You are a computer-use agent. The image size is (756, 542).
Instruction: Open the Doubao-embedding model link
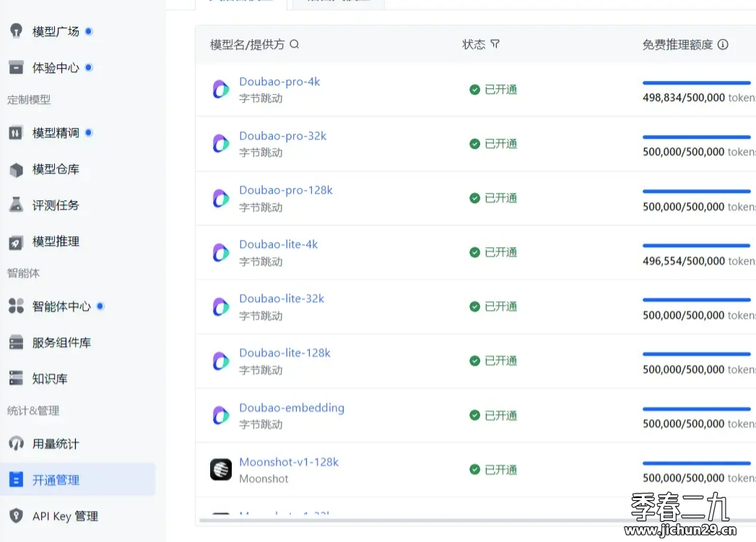coord(292,408)
